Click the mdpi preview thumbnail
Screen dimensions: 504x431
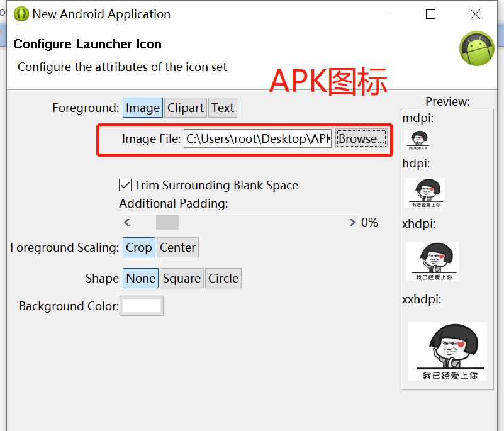pyautogui.click(x=417, y=140)
